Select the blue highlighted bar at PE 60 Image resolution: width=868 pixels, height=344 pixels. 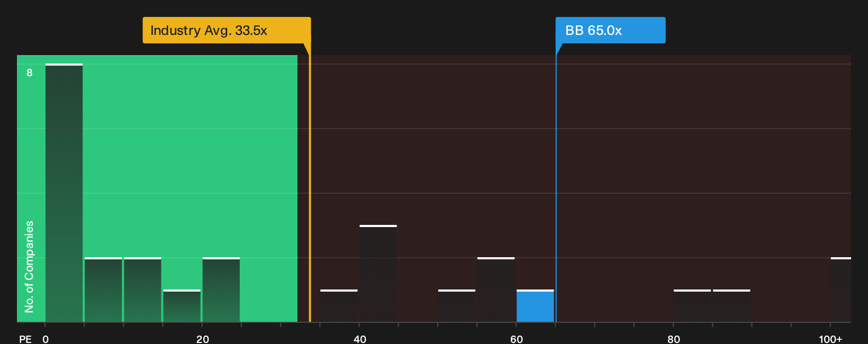click(x=535, y=306)
